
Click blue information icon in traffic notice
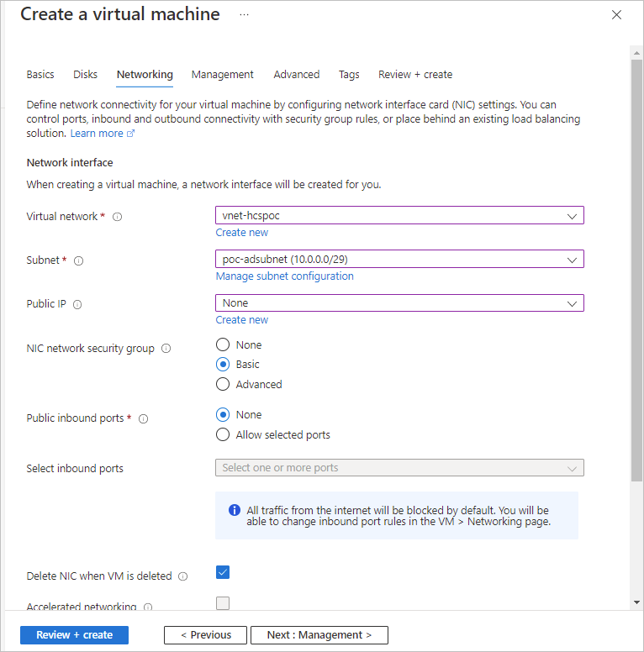click(x=235, y=510)
